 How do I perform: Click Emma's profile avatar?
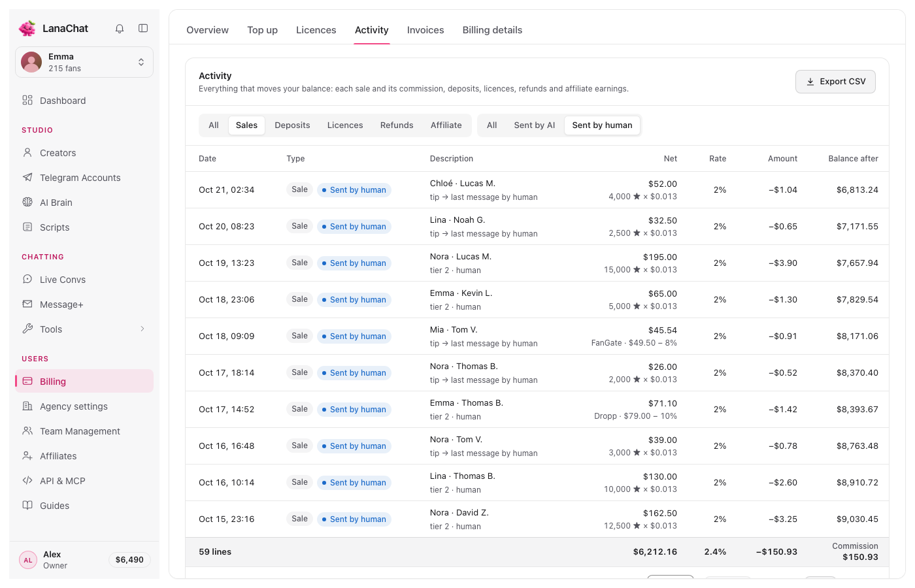click(31, 62)
